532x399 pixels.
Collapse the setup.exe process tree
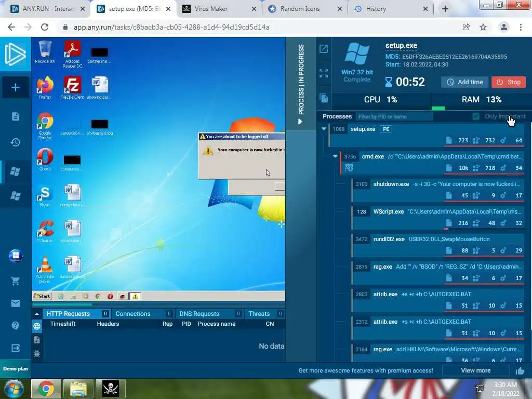324,129
